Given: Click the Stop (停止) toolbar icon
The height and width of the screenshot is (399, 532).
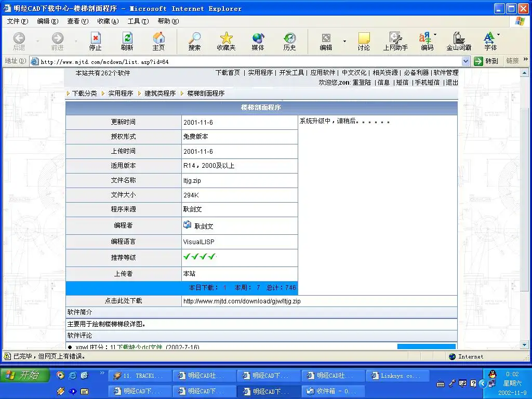Looking at the screenshot, I should click(96, 41).
